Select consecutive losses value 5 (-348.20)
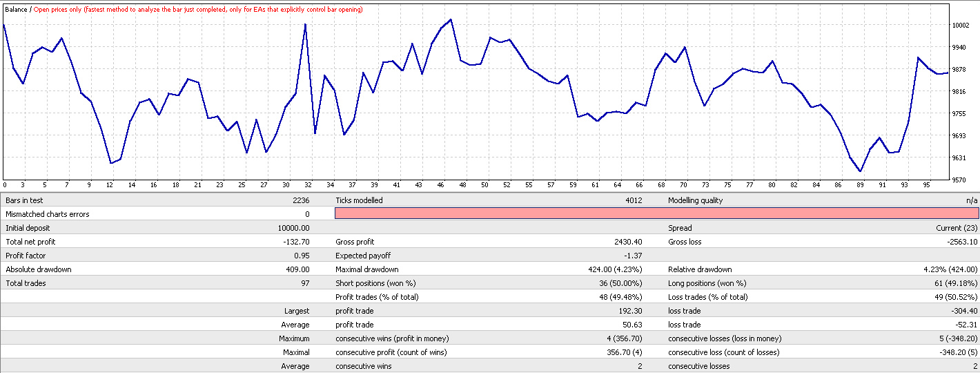Image resolution: width=980 pixels, height=373 pixels. tap(957, 338)
